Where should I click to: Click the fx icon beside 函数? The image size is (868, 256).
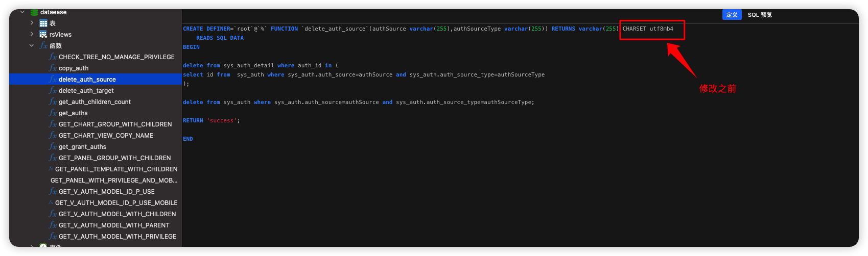pos(43,46)
